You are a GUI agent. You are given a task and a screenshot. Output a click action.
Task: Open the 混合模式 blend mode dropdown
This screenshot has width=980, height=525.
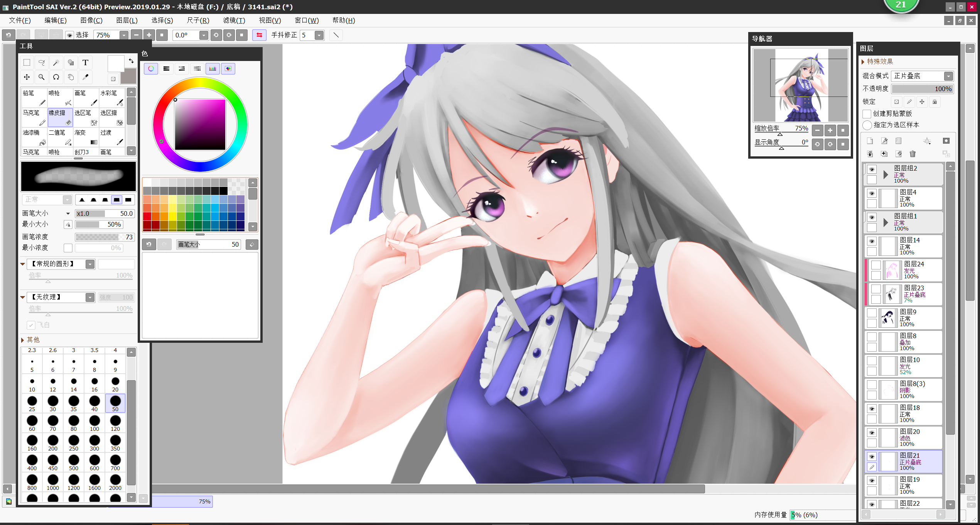coord(948,76)
